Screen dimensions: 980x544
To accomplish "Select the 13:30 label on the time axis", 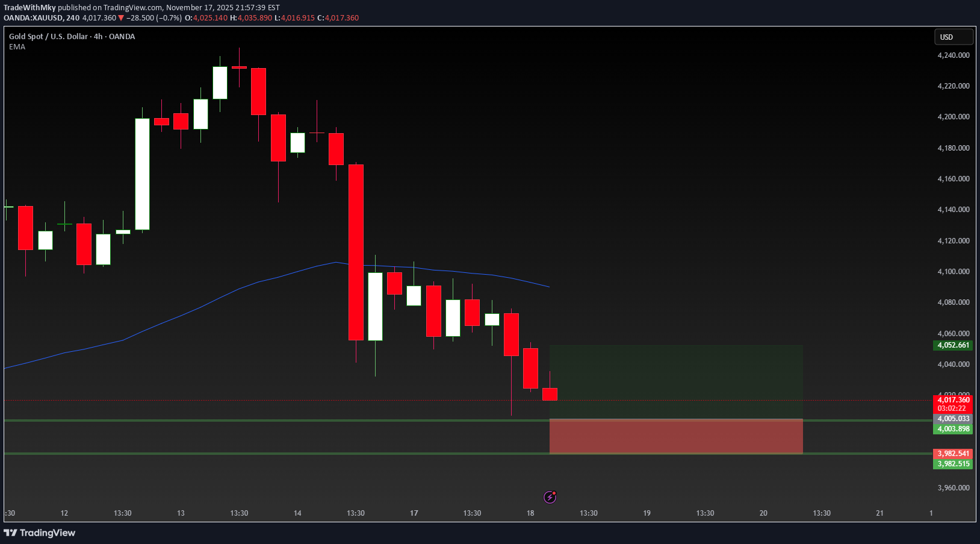I will tap(122, 513).
